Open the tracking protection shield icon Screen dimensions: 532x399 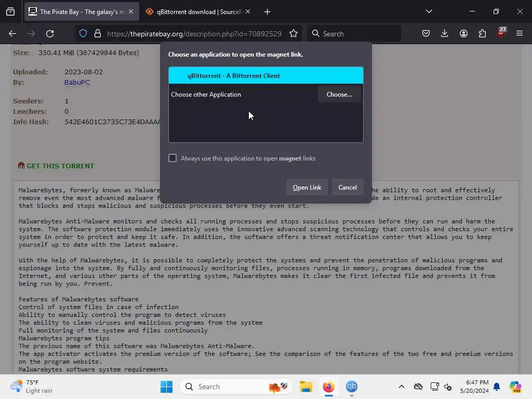[x=83, y=34]
